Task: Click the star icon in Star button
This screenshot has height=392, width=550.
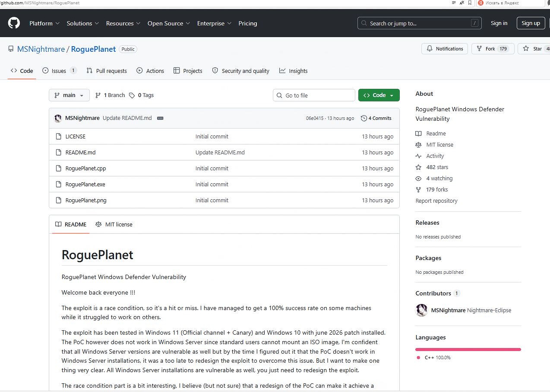Action: point(526,49)
